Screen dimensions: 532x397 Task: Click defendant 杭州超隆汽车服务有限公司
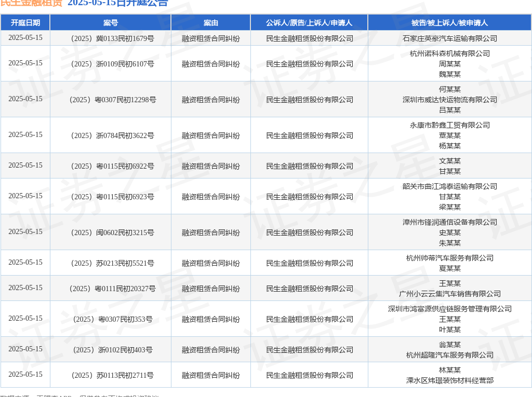point(450,355)
